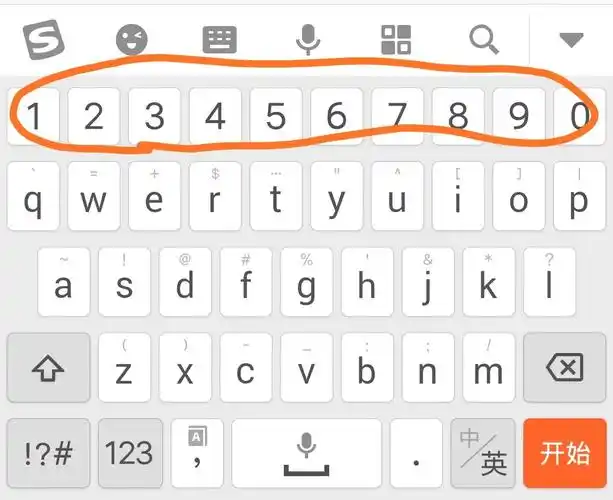Open the Sogou S logo menu
613x500 pixels.
click(x=43, y=39)
